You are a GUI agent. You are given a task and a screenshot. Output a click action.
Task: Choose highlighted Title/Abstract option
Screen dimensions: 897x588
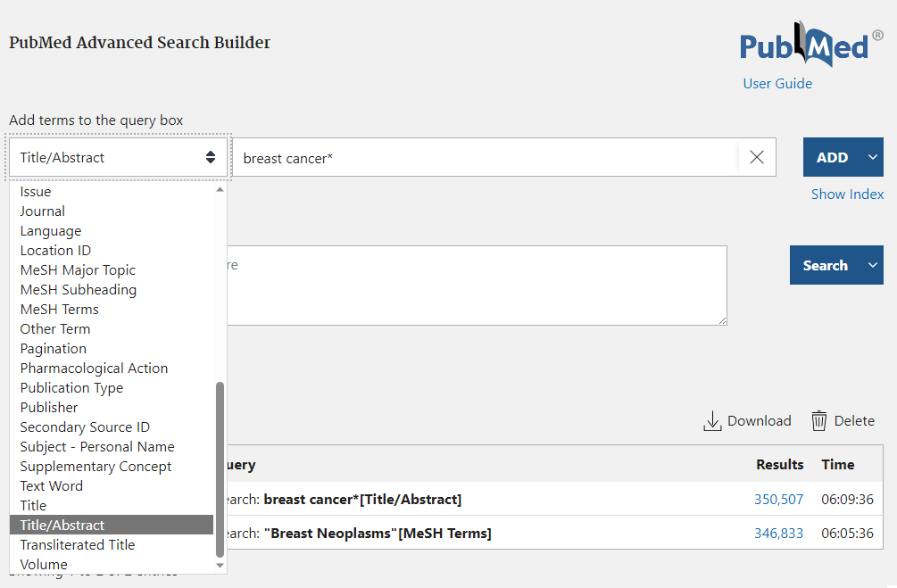112,525
